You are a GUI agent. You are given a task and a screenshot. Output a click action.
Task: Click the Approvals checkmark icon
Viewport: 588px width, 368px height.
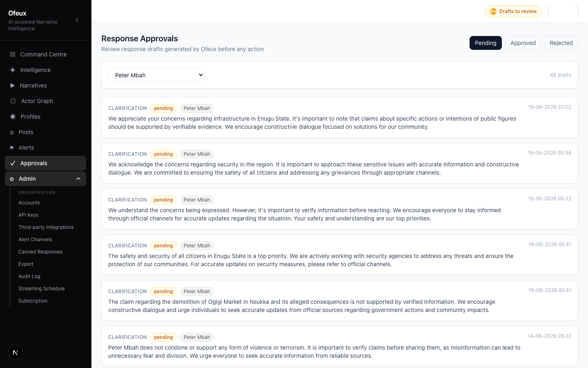(x=13, y=163)
